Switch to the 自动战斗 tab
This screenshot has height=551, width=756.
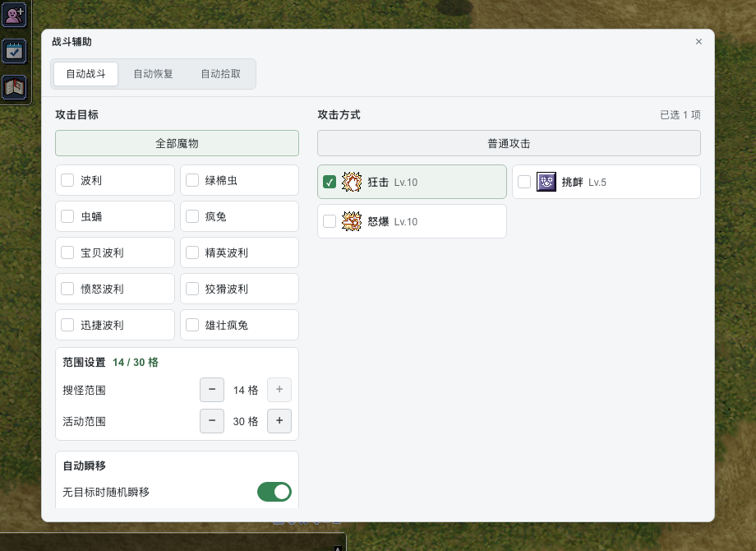[x=85, y=74]
